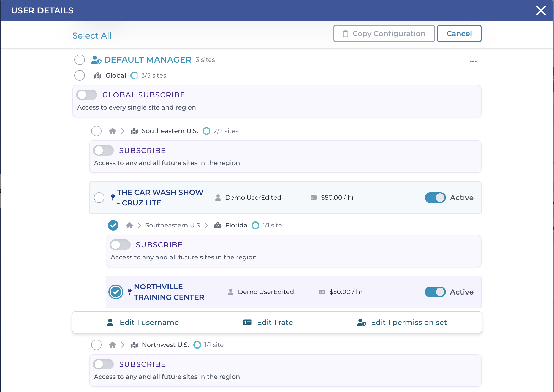Screen dimensions: 554x392
Task: Select Edit 1 rate in the action bar
Action: coord(275,322)
